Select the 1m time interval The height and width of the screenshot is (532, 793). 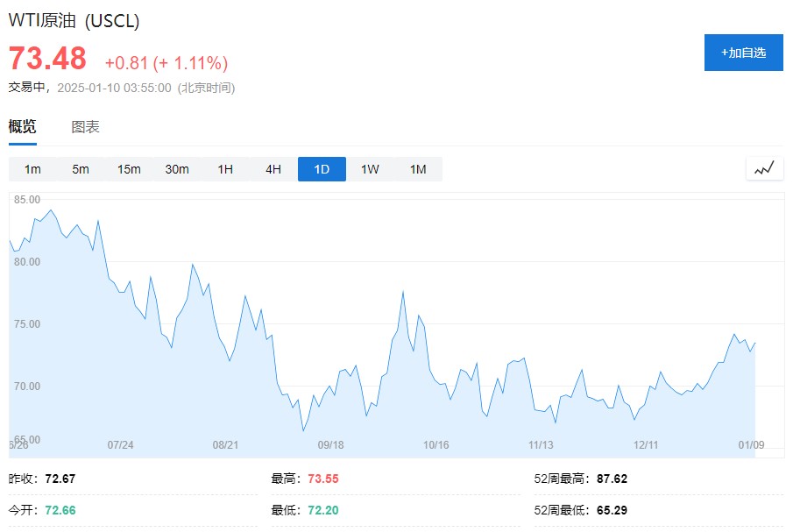[32, 169]
